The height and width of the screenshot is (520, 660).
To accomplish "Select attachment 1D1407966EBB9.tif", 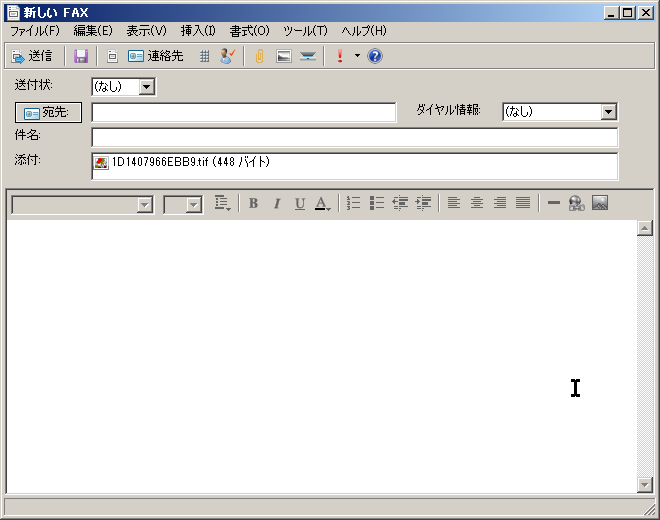I will click(182, 162).
